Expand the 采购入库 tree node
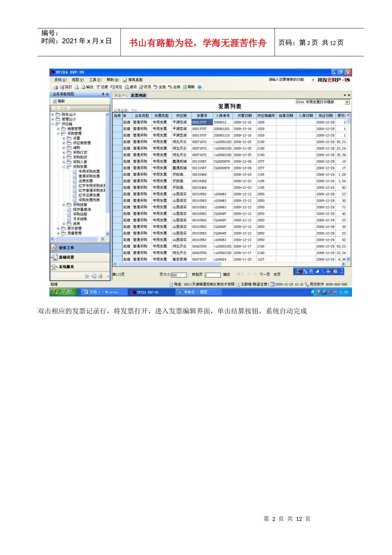The width and height of the screenshot is (392, 555). [x=64, y=162]
